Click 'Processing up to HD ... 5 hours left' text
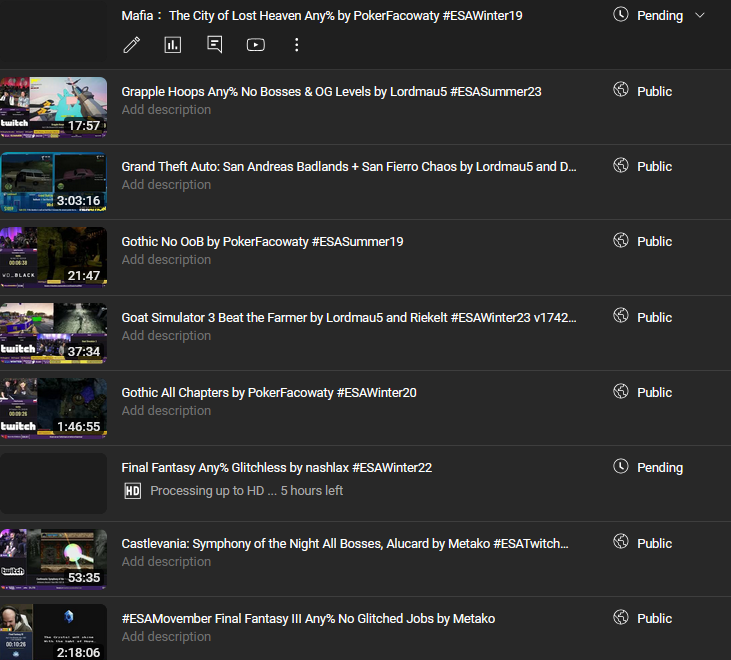Screen dimensions: 731x660 (x=247, y=491)
